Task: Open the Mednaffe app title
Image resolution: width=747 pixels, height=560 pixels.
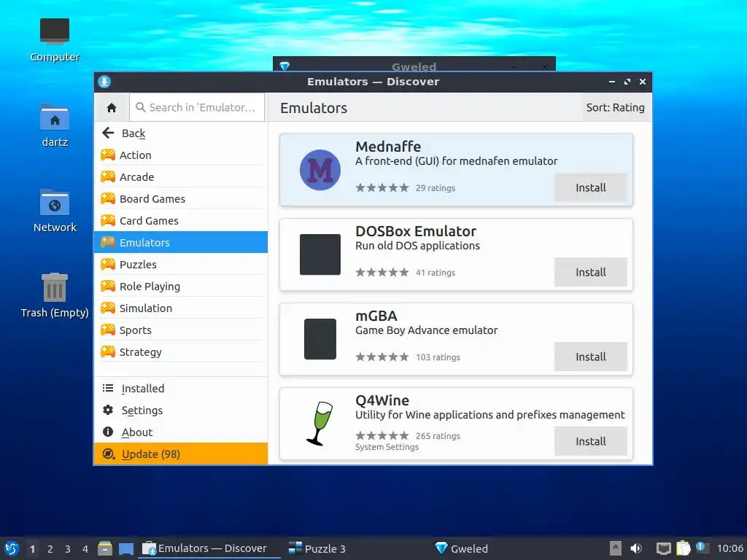Action: 388,147
